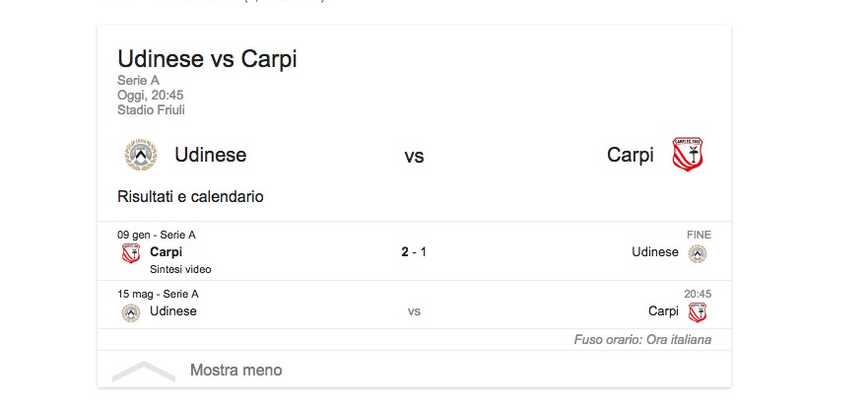The width and height of the screenshot is (868, 410).
Task: Click Carpi crest in the 15 mag match
Action: coord(698,312)
